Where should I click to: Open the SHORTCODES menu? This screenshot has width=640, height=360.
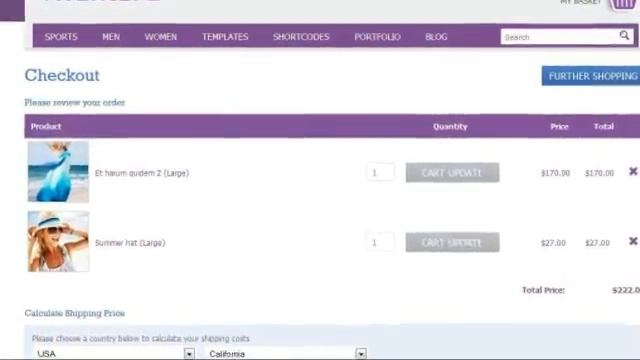(301, 37)
